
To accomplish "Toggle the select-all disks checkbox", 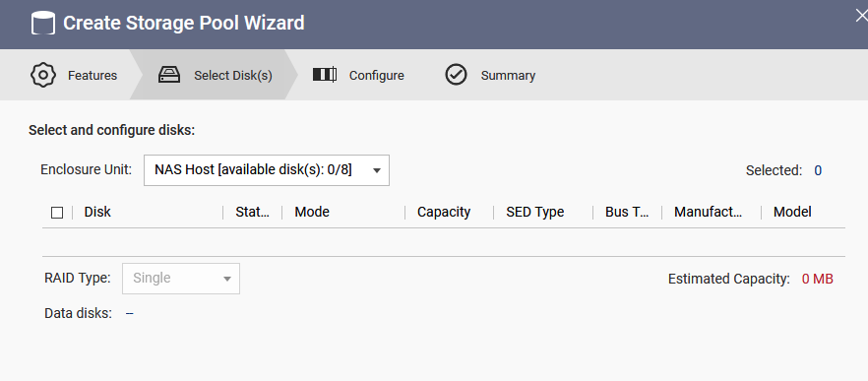I will pyautogui.click(x=57, y=213).
